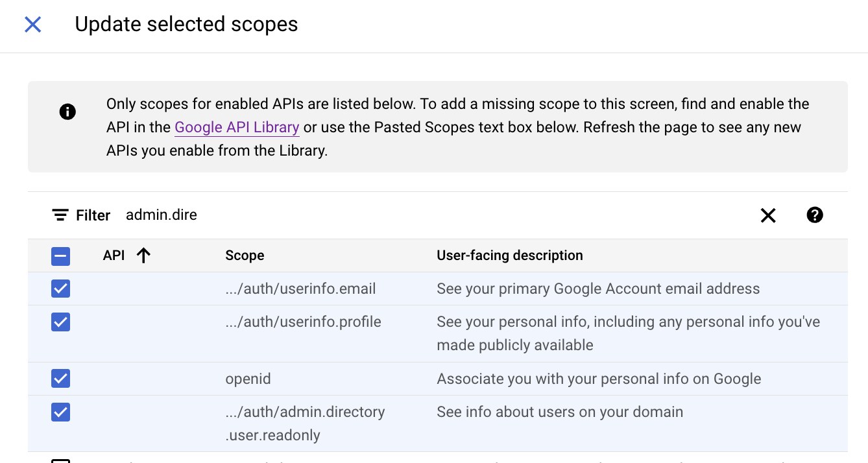The image size is (868, 463).
Task: Uncheck the userinfo.email scope checkbox
Action: [x=60, y=289]
